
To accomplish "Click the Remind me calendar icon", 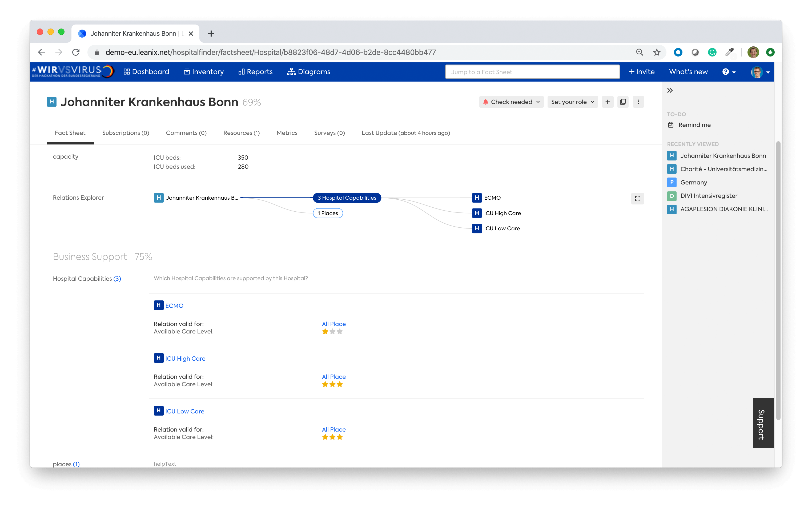I will coord(670,125).
